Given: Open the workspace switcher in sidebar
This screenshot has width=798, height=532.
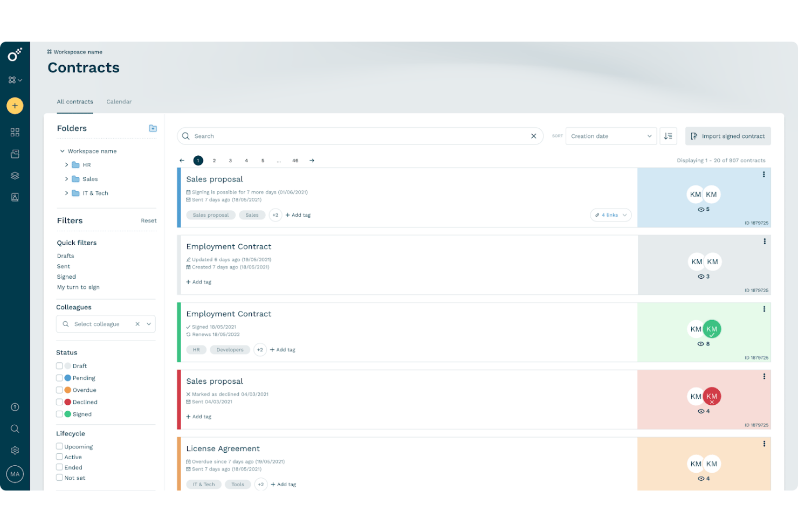Looking at the screenshot, I should [x=15, y=80].
